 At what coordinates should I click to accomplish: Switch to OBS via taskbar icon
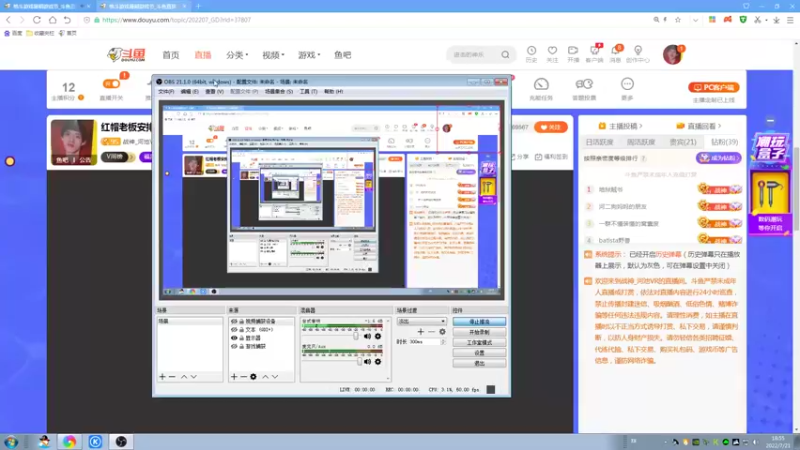[121, 442]
